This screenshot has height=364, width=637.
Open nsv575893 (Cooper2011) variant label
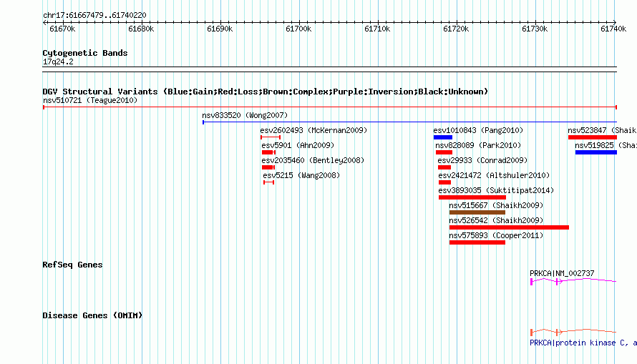[x=496, y=235]
